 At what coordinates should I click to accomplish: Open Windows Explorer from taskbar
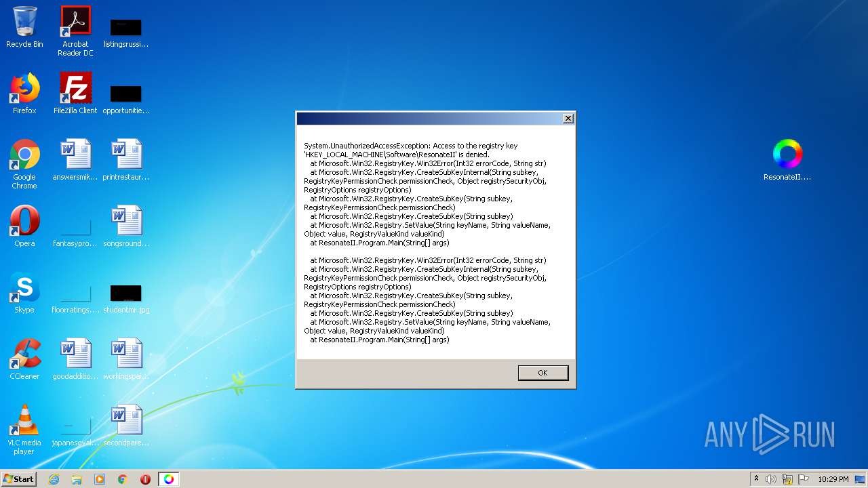77,479
